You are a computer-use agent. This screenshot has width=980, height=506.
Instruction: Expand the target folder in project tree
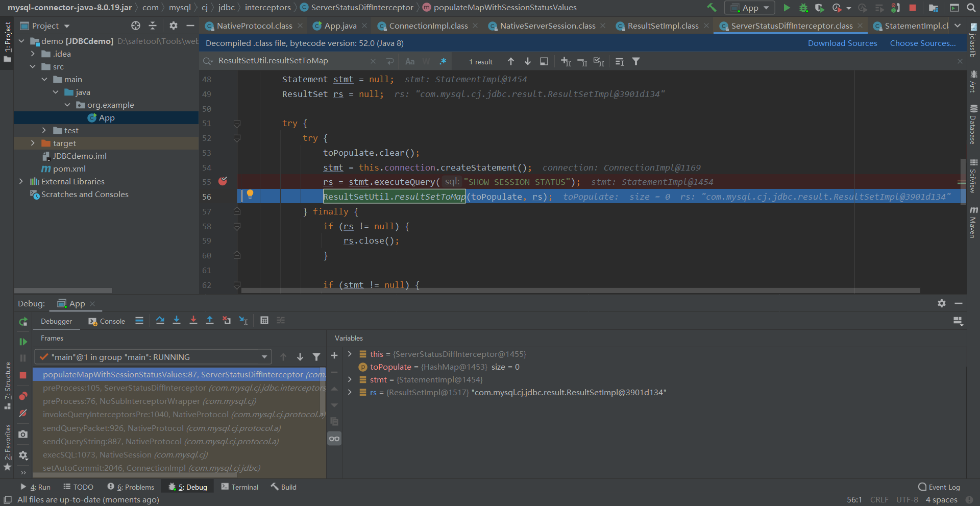coord(33,143)
